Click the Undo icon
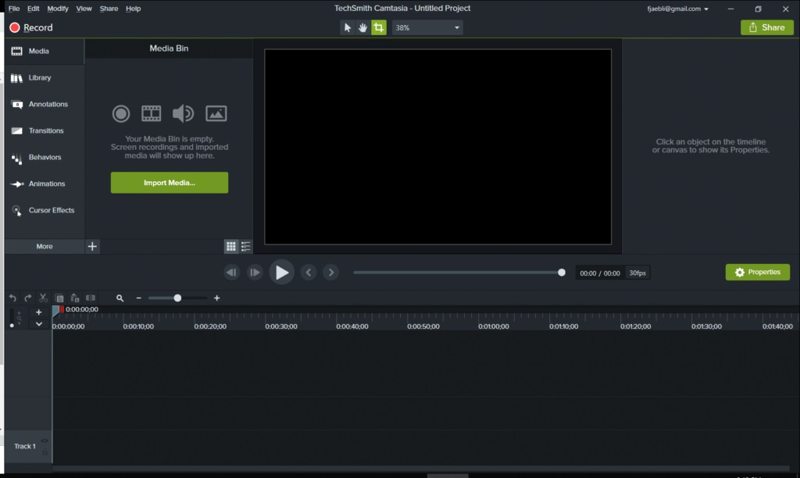800x478 pixels. (x=13, y=298)
